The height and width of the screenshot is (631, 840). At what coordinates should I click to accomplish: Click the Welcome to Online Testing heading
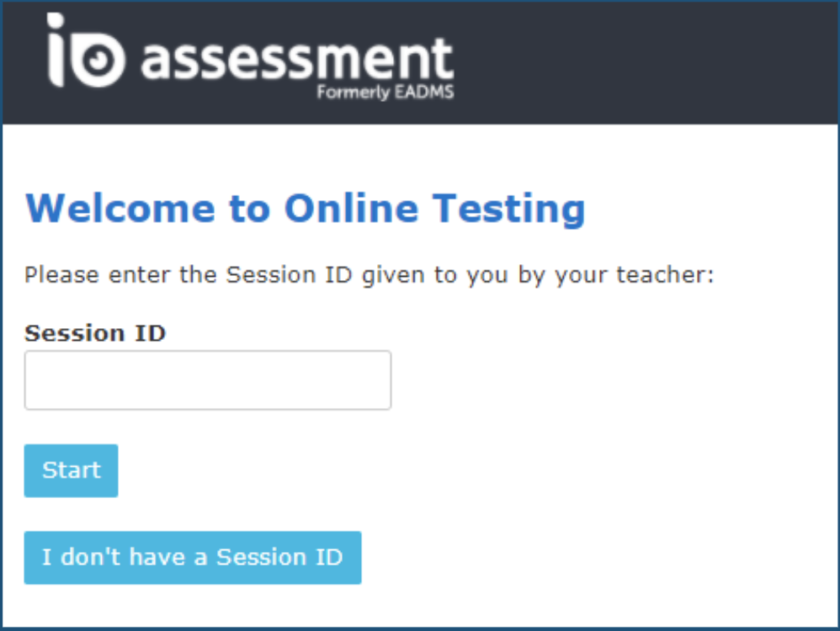point(306,209)
